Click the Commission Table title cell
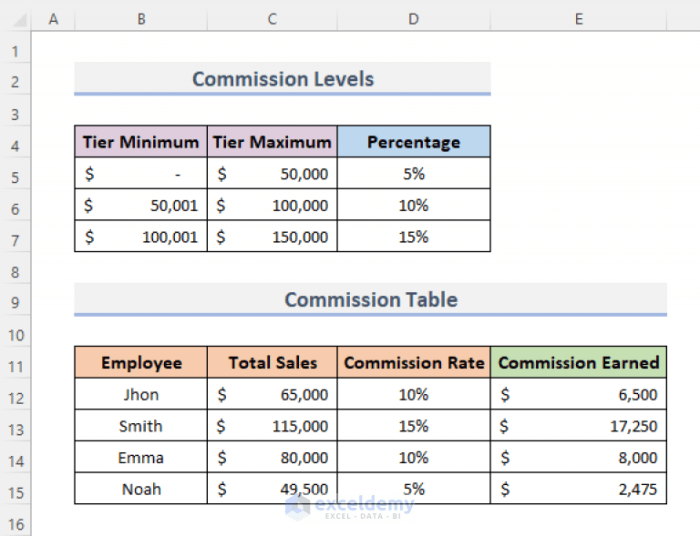 click(x=371, y=299)
